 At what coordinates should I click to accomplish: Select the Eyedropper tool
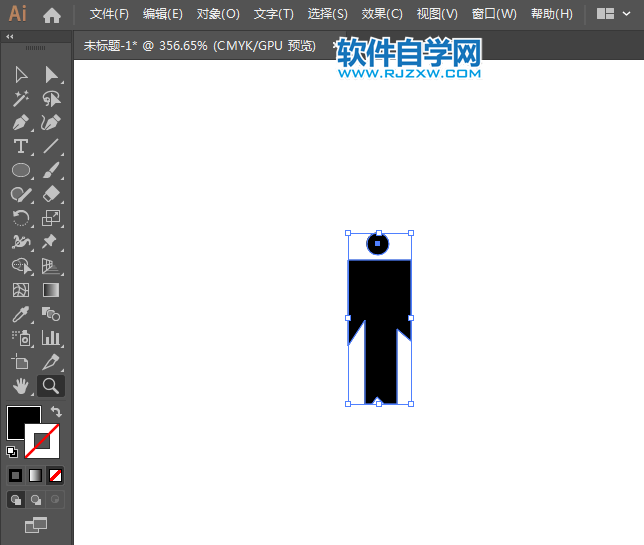21,314
